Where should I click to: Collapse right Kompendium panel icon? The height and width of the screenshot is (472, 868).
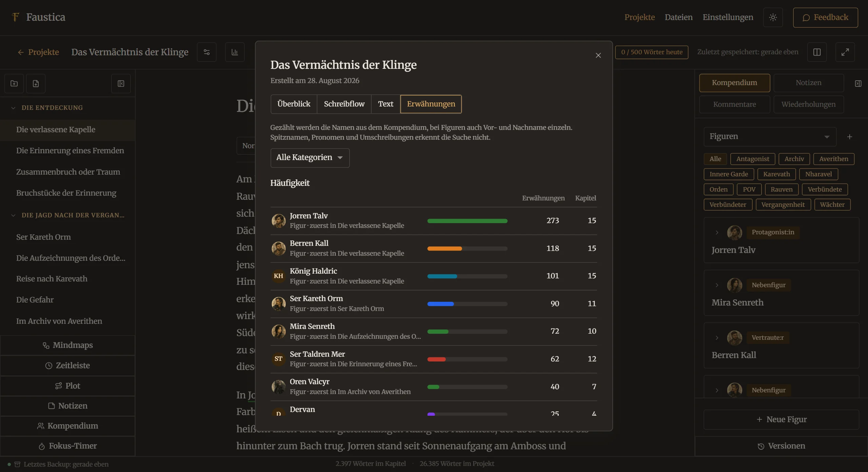coord(858,83)
